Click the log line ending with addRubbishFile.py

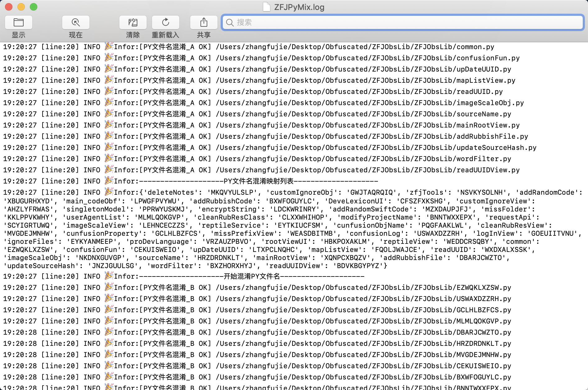(x=266, y=137)
